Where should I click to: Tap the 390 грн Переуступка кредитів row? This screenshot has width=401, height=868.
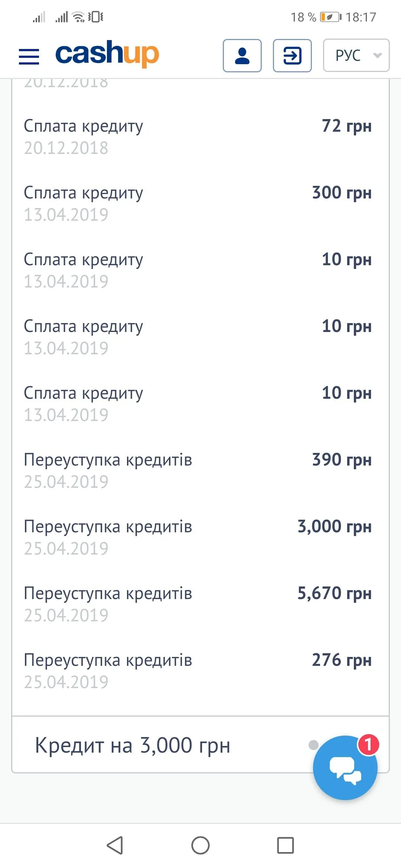pyautogui.click(x=197, y=470)
